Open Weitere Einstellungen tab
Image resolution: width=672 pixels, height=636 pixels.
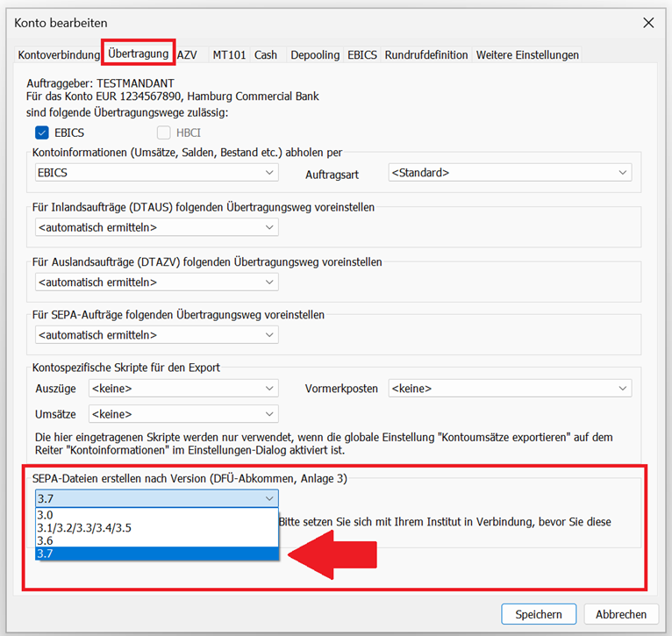point(527,55)
